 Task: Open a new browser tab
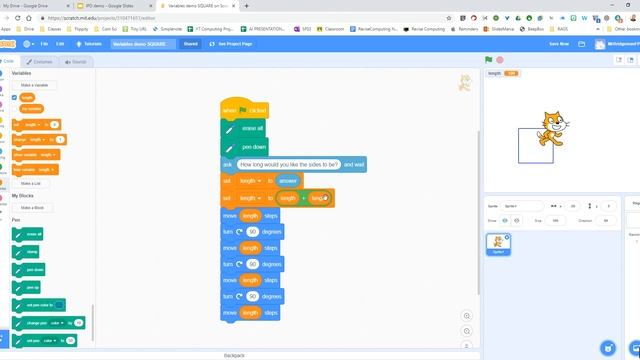247,6
